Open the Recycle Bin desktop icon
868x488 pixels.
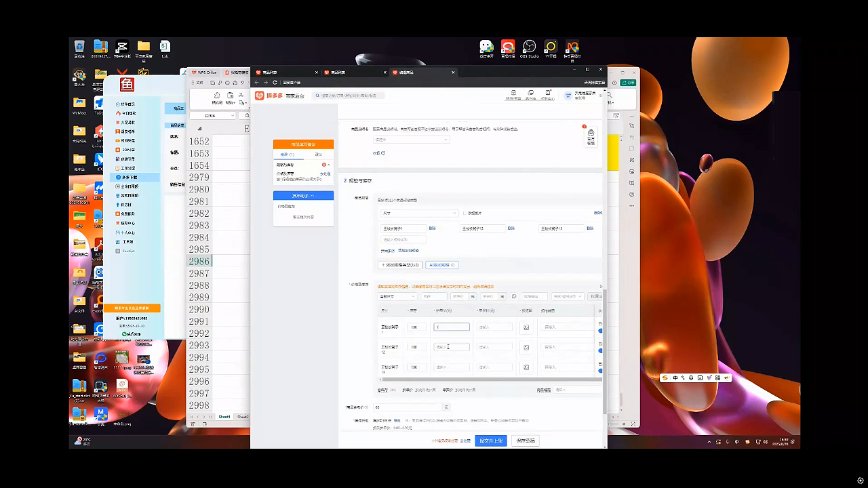pyautogui.click(x=79, y=47)
